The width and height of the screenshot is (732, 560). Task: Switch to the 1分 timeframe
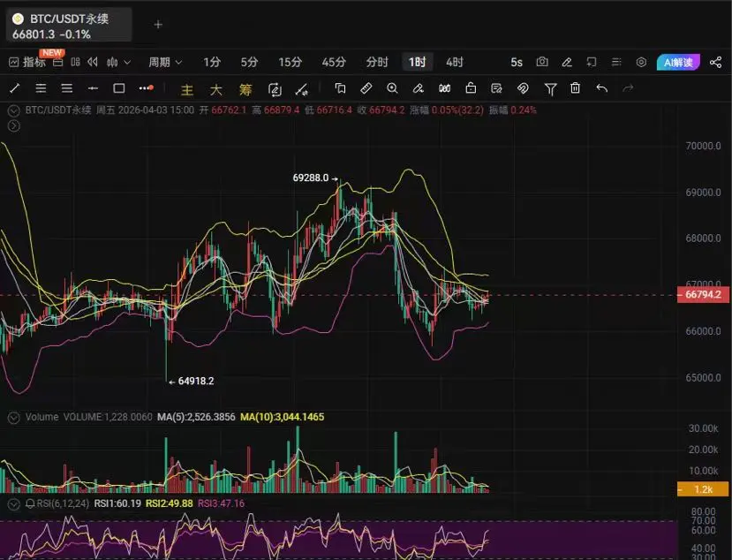(212, 62)
